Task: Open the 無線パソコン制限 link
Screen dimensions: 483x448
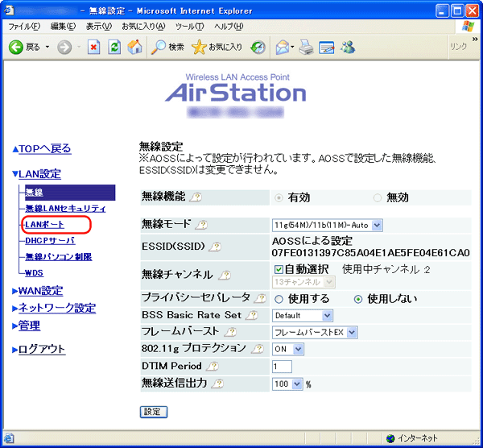Action: coord(59,256)
